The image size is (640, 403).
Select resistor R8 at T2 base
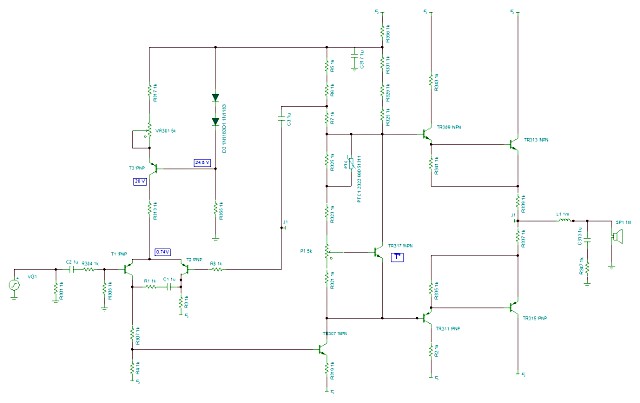point(216,269)
